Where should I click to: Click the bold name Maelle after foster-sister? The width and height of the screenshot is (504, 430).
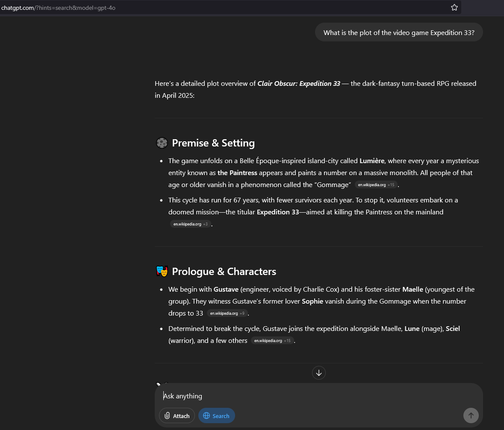click(x=413, y=290)
